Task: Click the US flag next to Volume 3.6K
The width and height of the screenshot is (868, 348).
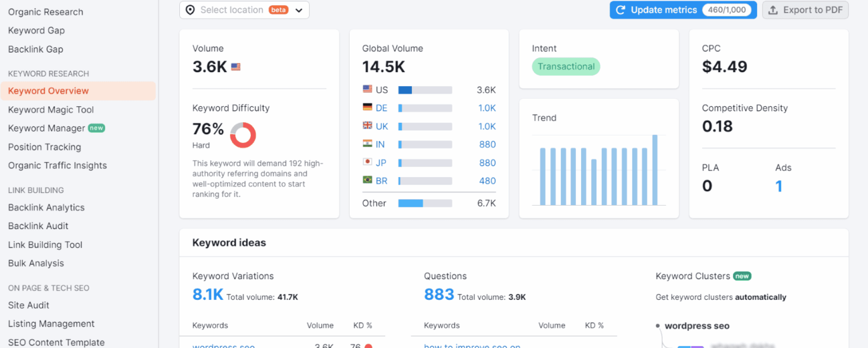Action: (236, 66)
